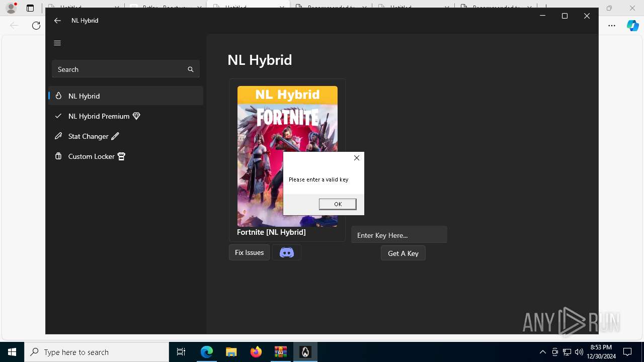644x362 pixels.
Task: Open network status in system tray
Action: (567, 352)
